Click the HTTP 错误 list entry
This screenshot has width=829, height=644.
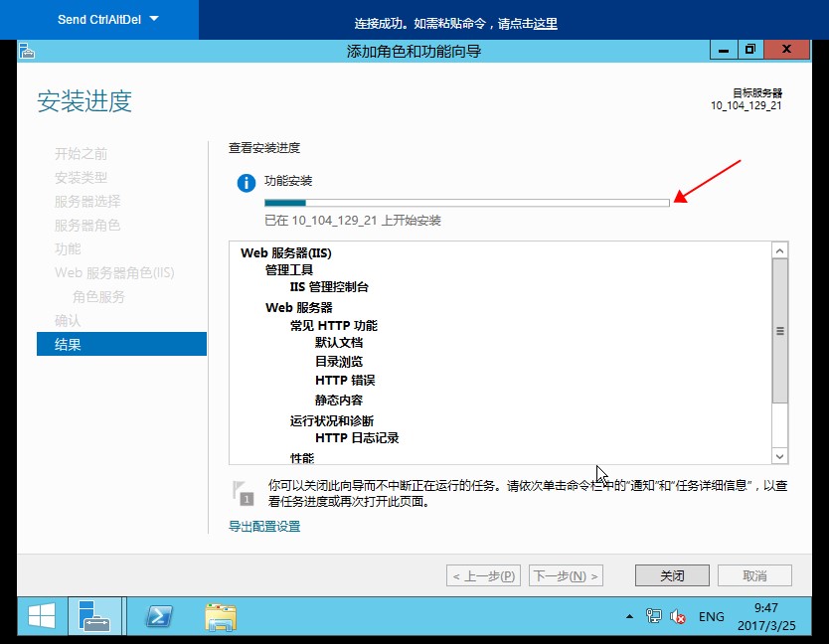click(345, 381)
